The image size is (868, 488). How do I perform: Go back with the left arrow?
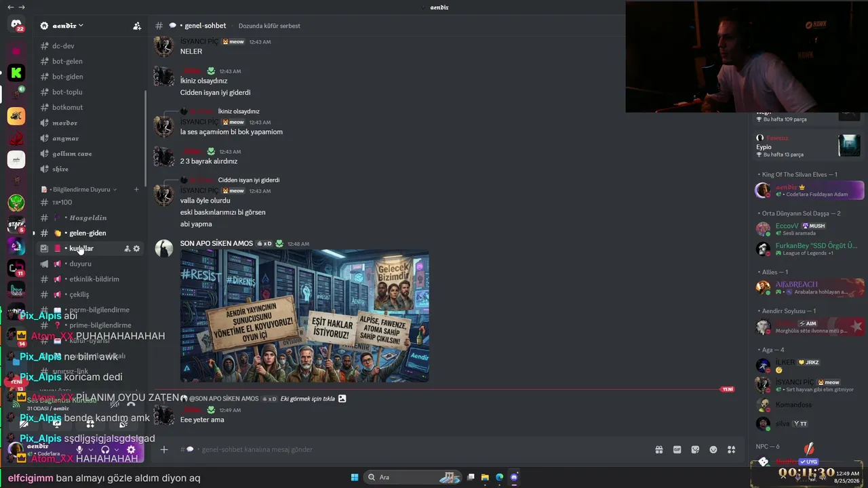[10, 7]
